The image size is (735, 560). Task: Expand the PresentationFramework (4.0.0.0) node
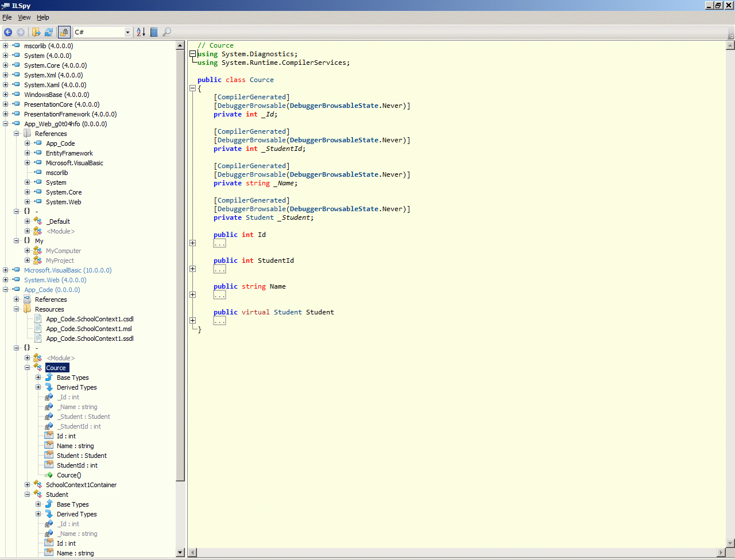coord(6,114)
